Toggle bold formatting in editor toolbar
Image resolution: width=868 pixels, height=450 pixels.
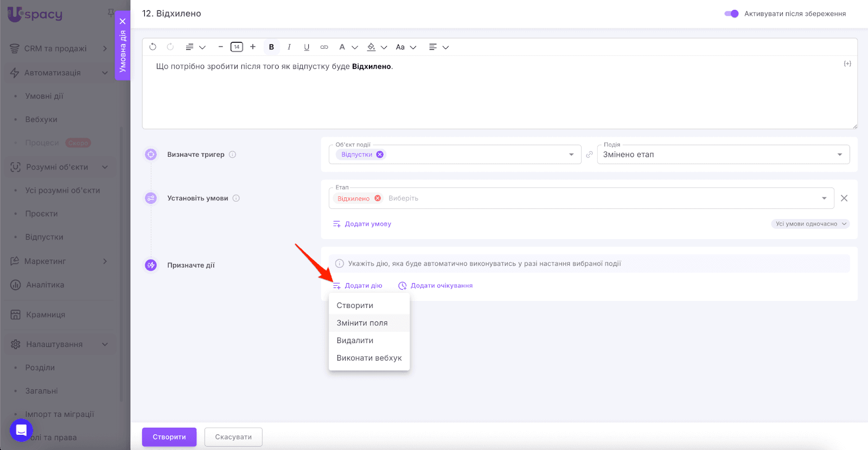[271, 47]
